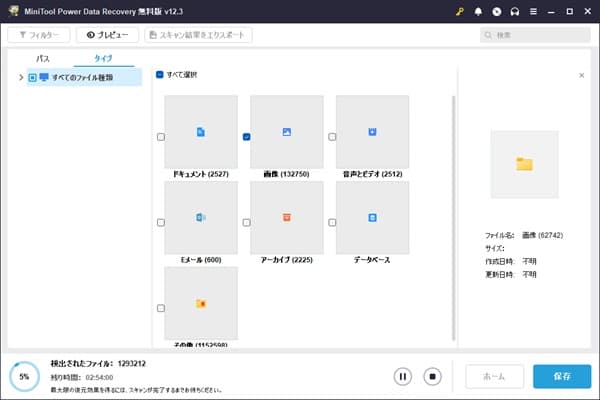Click the computer icon in the tree

[44, 77]
